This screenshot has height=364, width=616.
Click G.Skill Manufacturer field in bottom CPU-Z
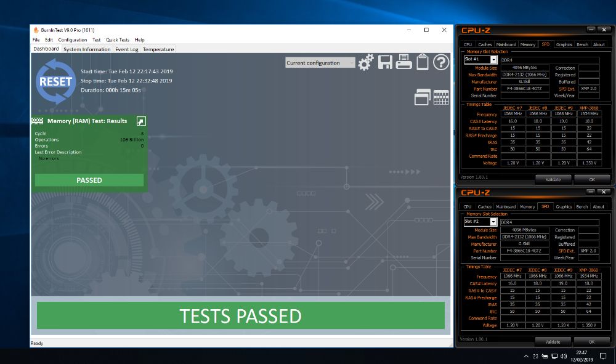point(524,244)
